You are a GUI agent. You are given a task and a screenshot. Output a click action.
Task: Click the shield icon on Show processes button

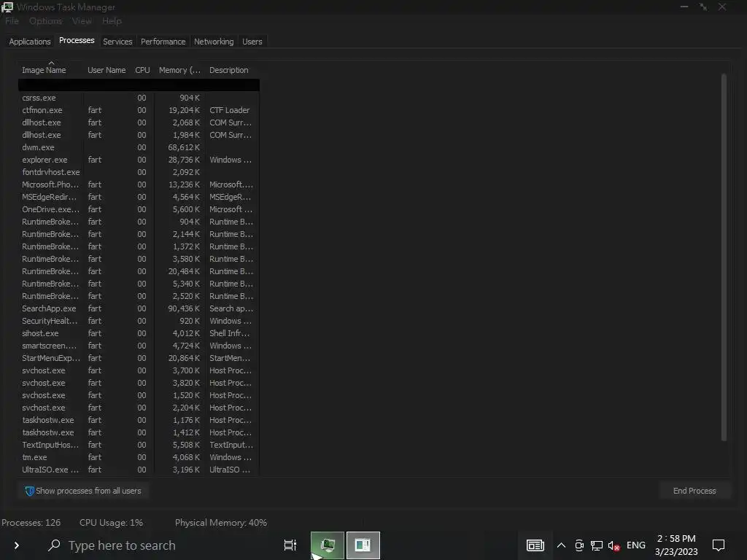click(x=29, y=491)
